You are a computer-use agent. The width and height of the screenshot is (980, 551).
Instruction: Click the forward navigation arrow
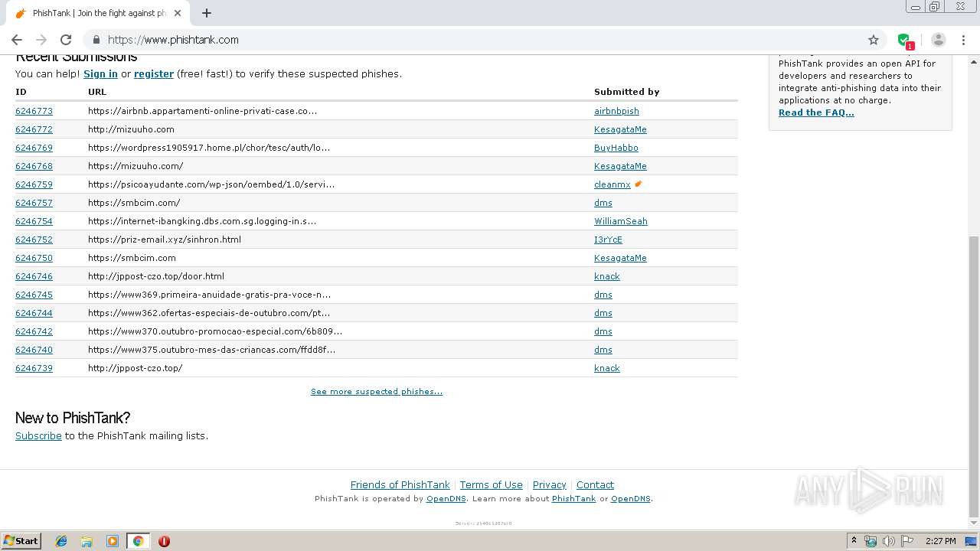(x=41, y=40)
